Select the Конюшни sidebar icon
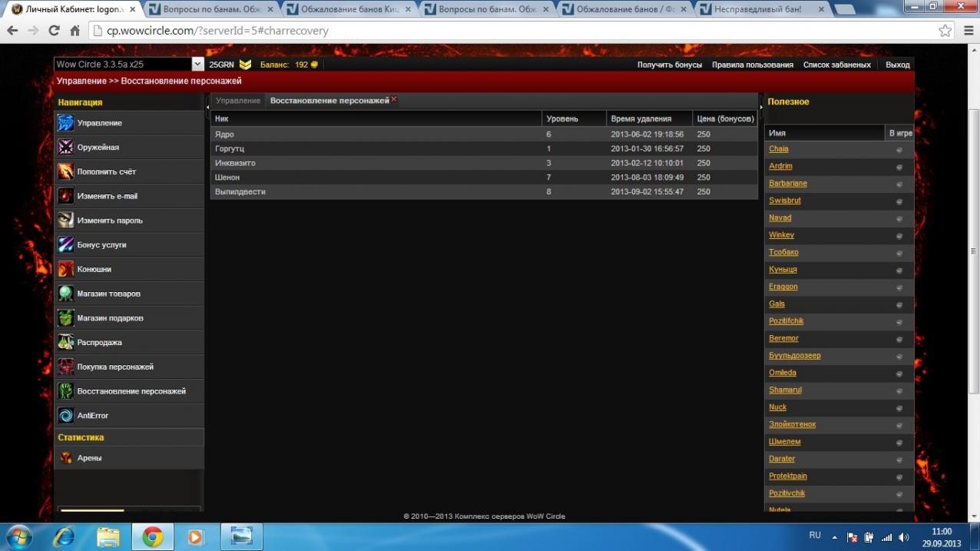Image resolution: width=980 pixels, height=551 pixels. [x=66, y=269]
